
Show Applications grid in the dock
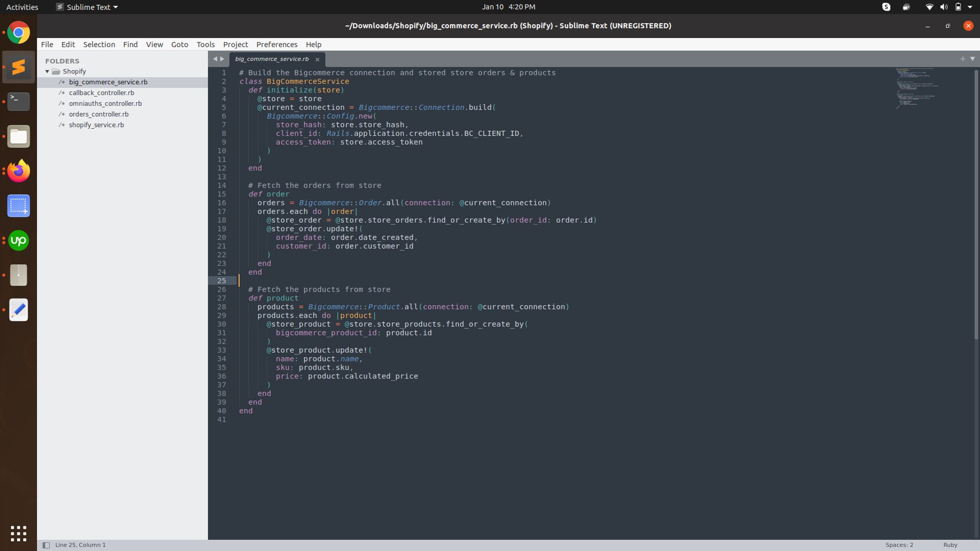click(18, 533)
